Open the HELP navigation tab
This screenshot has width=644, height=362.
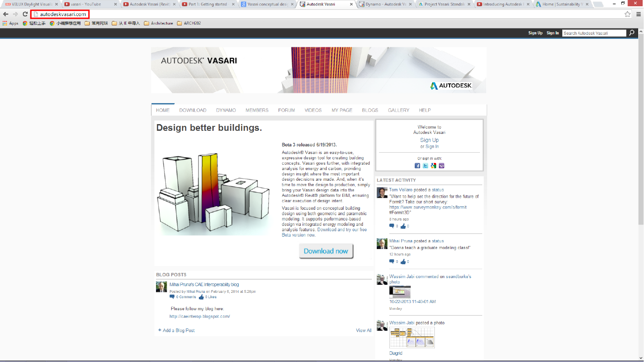point(425,110)
